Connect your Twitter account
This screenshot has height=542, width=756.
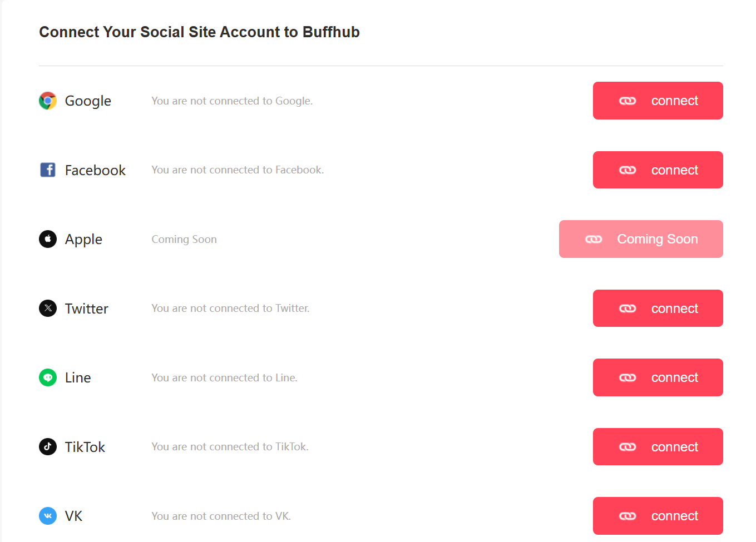658,308
